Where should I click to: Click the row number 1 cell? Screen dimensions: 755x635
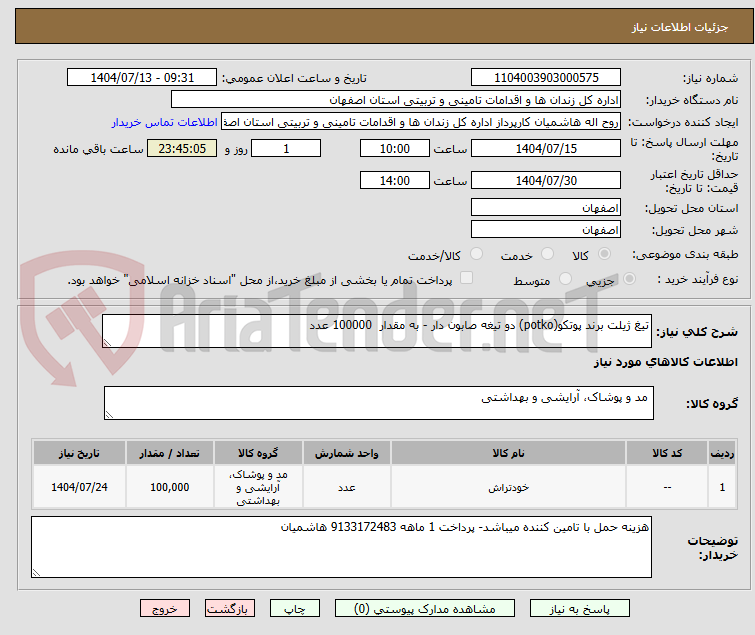coord(722,487)
